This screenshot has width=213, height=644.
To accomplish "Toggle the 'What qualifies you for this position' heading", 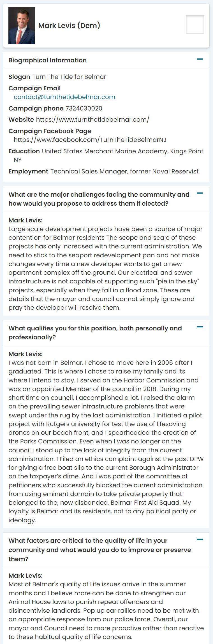I will pyautogui.click(x=95, y=333).
